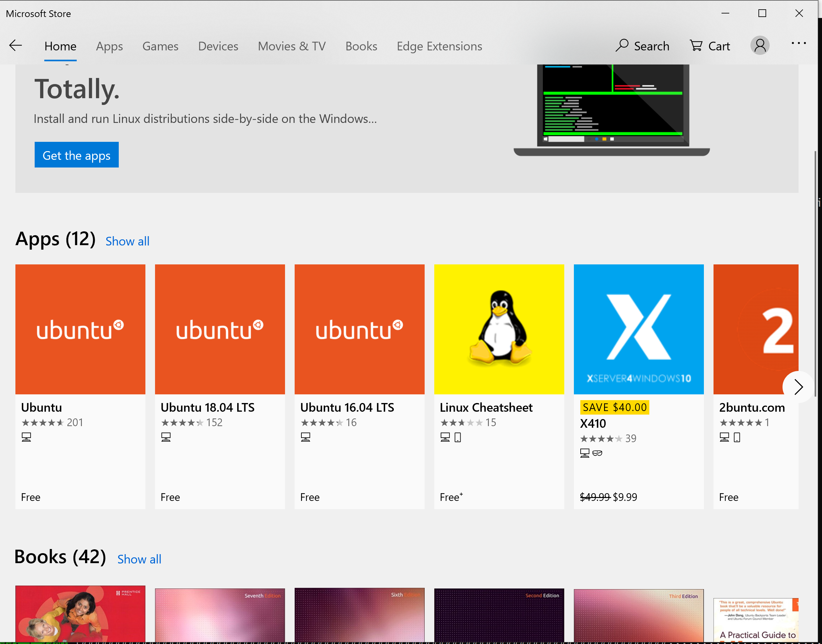Screen dimensions: 822x644
Task: Click the PC device icon under Ubuntu 16.04 LTS
Action: point(306,437)
